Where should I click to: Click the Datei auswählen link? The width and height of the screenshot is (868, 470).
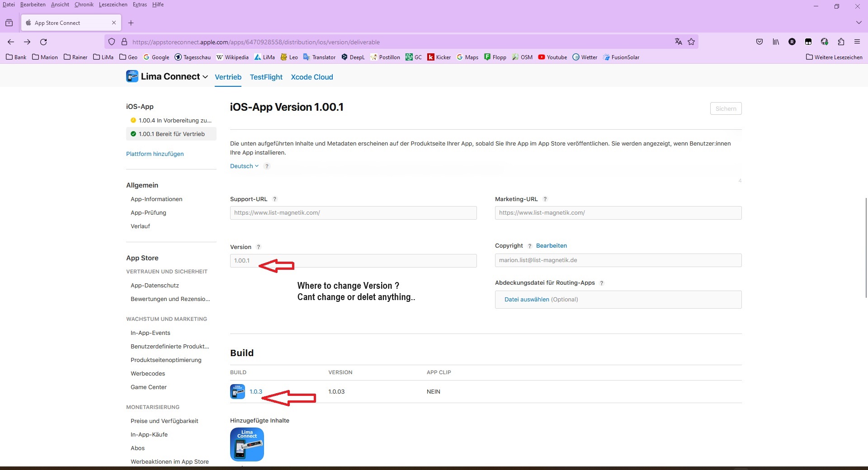coord(527,300)
